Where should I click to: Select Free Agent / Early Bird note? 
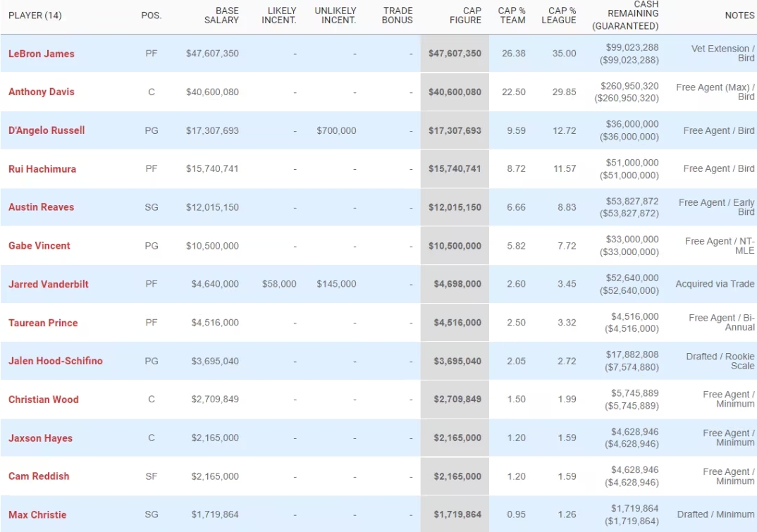pos(716,207)
